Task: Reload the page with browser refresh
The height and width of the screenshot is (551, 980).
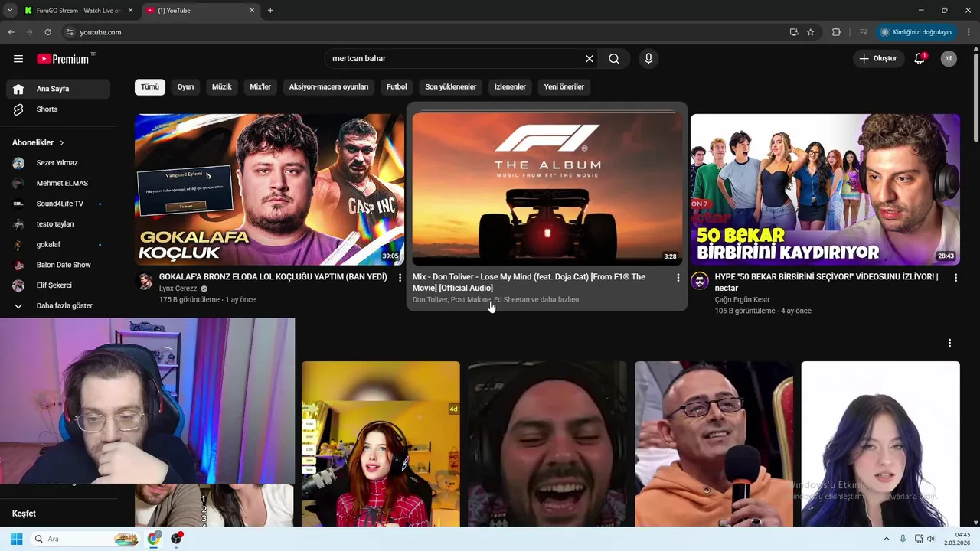Action: coord(47,32)
